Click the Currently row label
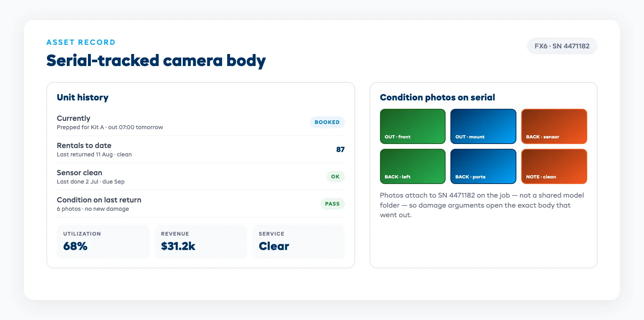This screenshot has height=320, width=644. coord(74,118)
